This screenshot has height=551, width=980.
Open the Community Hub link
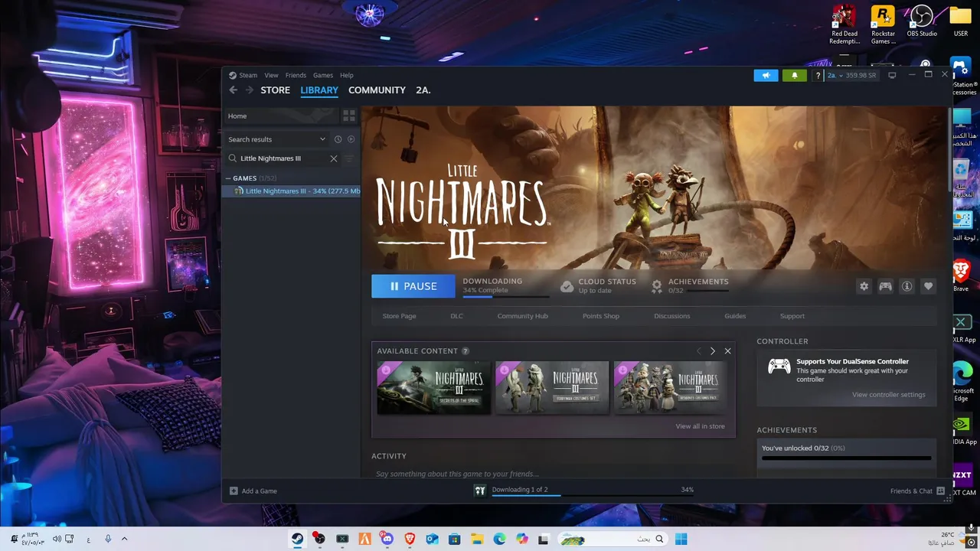tap(522, 316)
